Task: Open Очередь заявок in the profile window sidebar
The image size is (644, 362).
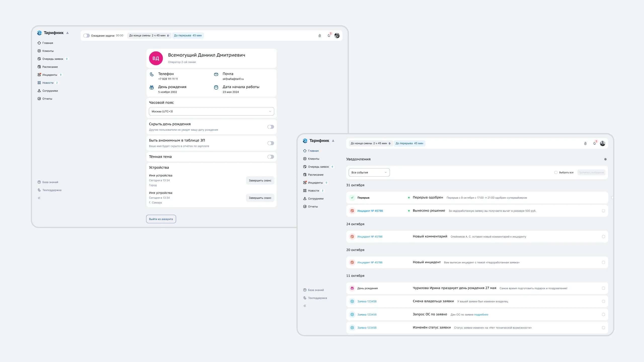Action: tap(53, 59)
